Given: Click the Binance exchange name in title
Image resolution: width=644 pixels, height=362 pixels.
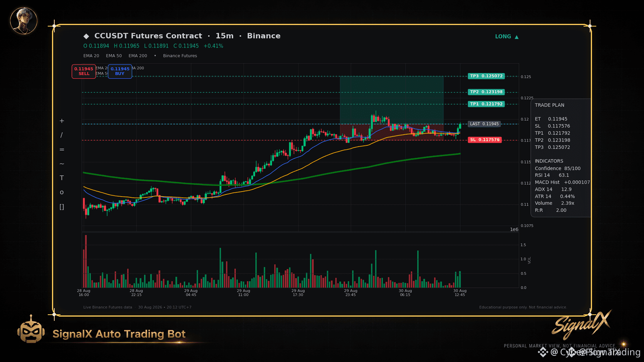Looking at the screenshot, I should (x=264, y=36).
